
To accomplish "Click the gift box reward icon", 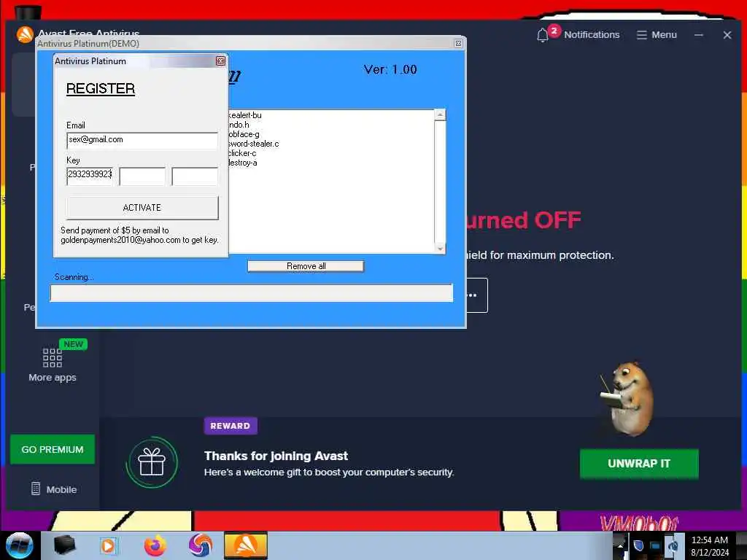I will pyautogui.click(x=152, y=462).
